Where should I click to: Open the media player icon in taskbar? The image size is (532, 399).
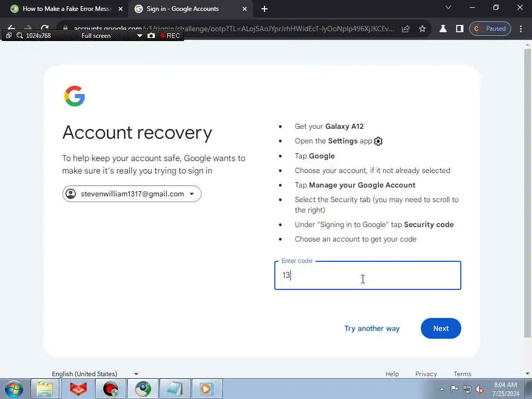click(x=207, y=389)
